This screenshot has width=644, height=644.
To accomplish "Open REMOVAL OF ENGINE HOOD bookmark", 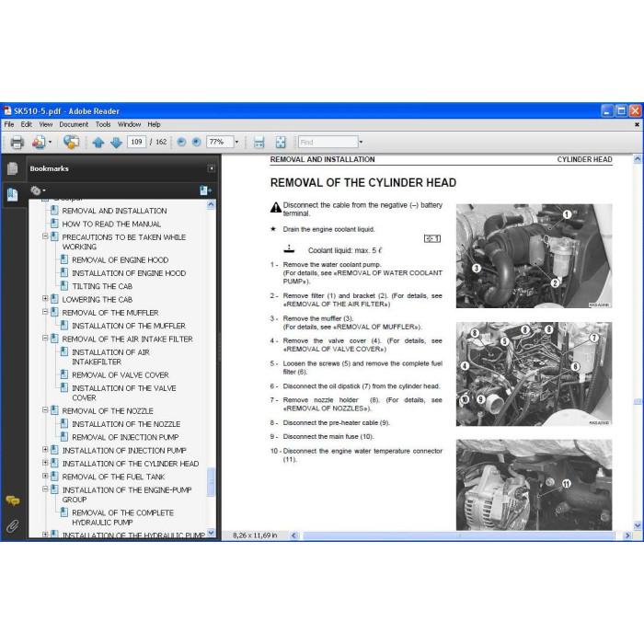I will pos(121,260).
